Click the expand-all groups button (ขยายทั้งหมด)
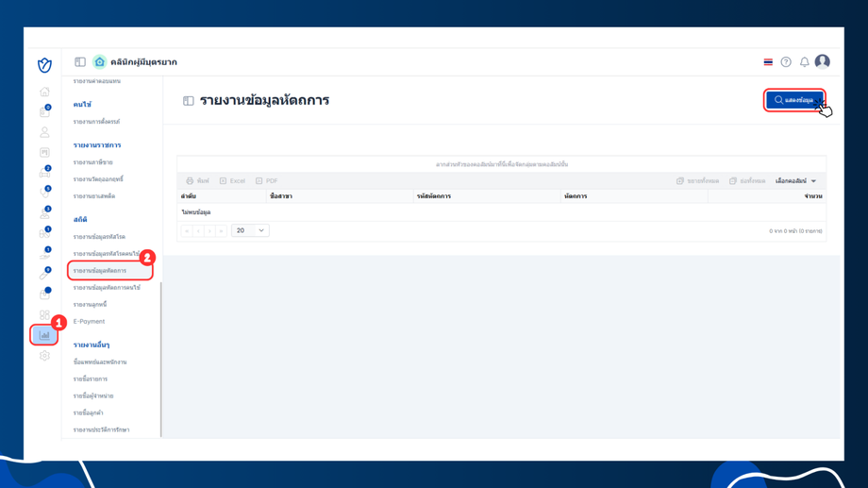Image resolution: width=868 pixels, height=488 pixels. 697,181
